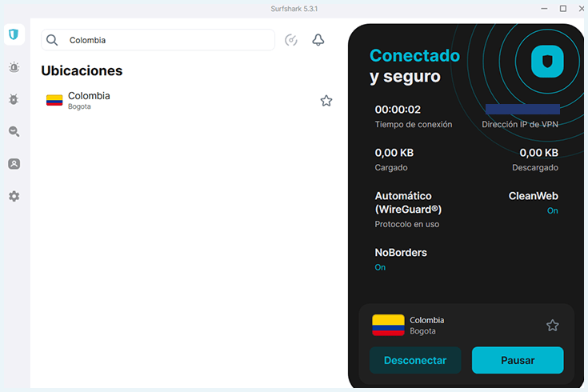Image resolution: width=588 pixels, height=392 pixels.
Task: Click the 00:00:02 connection time
Action: click(398, 110)
